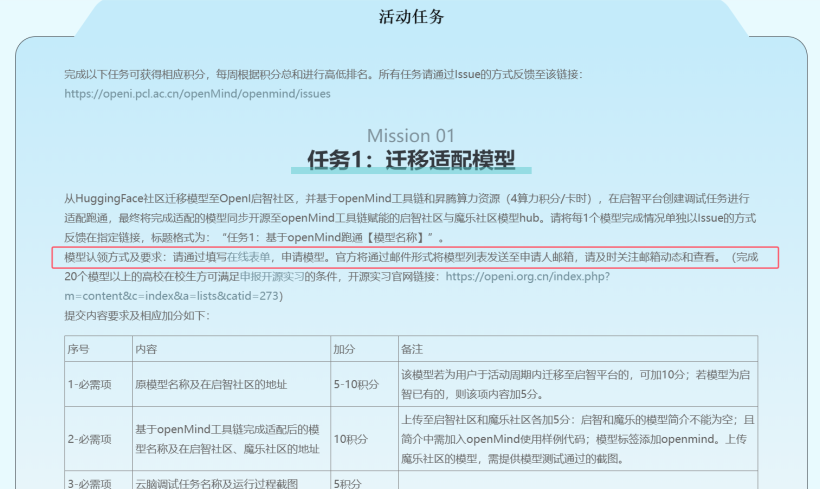Select the 3-必需项 row cell
The image size is (820, 489).
98,482
